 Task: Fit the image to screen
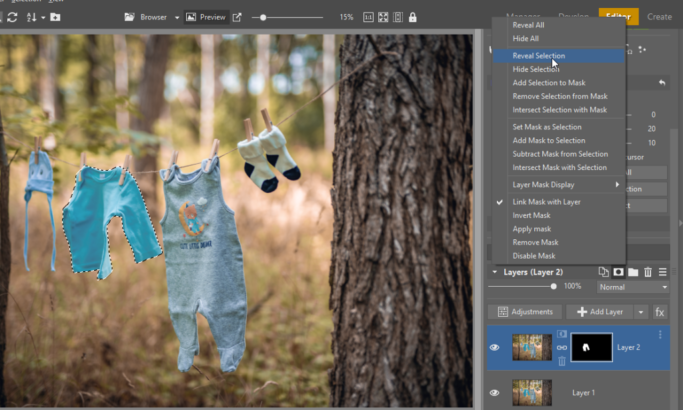click(x=383, y=17)
